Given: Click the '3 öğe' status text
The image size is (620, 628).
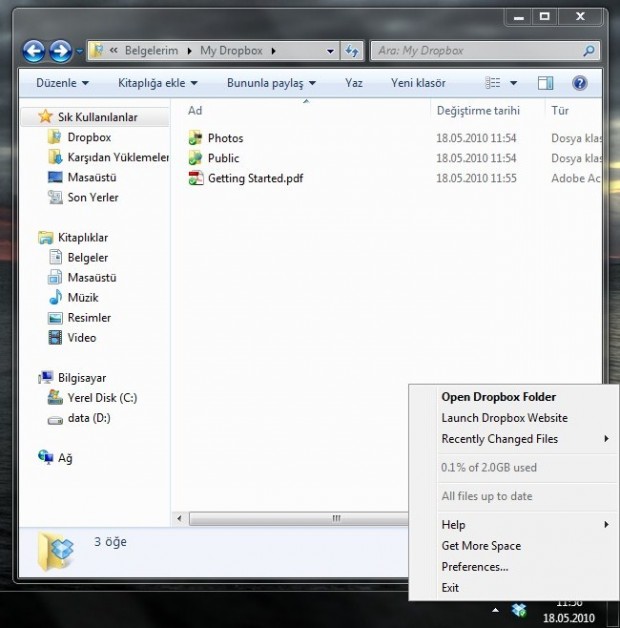Looking at the screenshot, I should pyautogui.click(x=110, y=541).
